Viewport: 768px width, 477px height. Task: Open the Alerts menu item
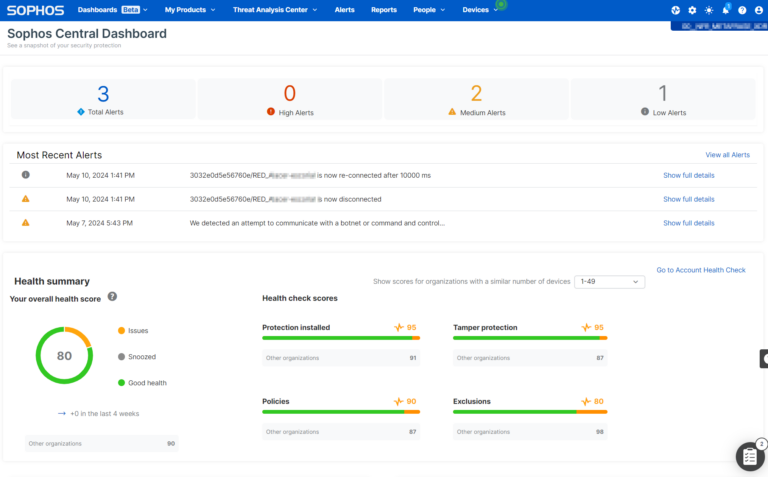[x=344, y=10]
